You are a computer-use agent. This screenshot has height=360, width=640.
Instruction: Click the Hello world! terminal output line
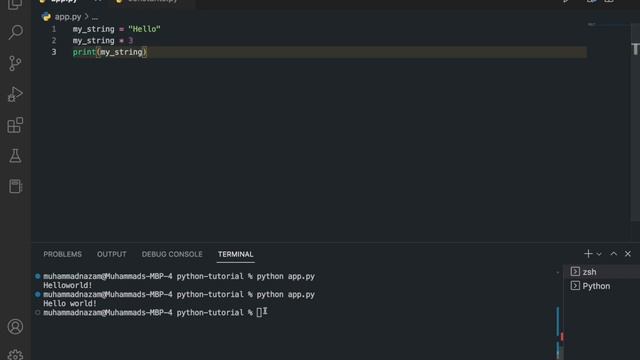point(70,303)
